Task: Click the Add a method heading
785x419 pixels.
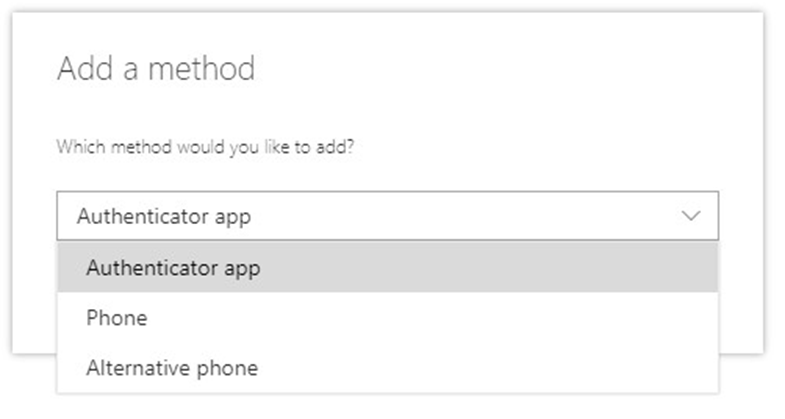Action: pyautogui.click(x=156, y=69)
